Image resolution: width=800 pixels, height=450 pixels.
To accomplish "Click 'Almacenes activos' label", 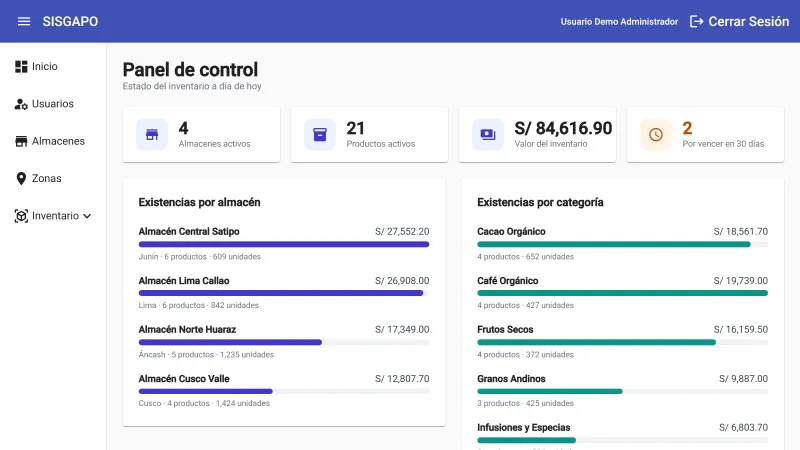I will point(214,144).
